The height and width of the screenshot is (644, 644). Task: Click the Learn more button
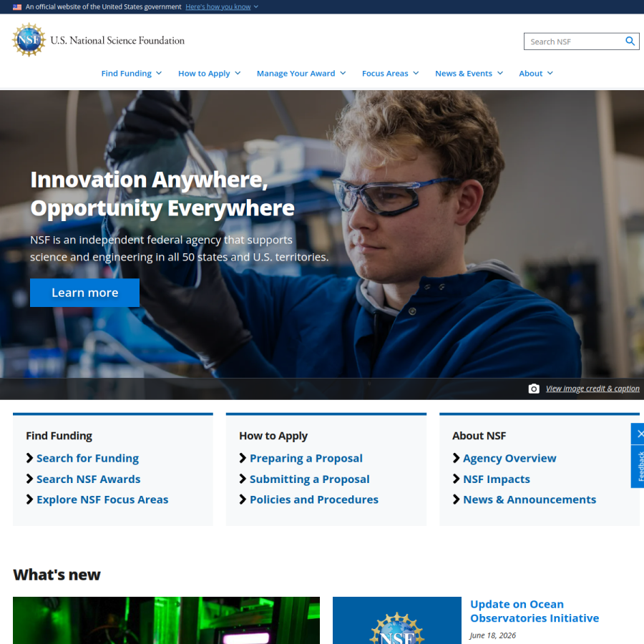pyautogui.click(x=84, y=293)
